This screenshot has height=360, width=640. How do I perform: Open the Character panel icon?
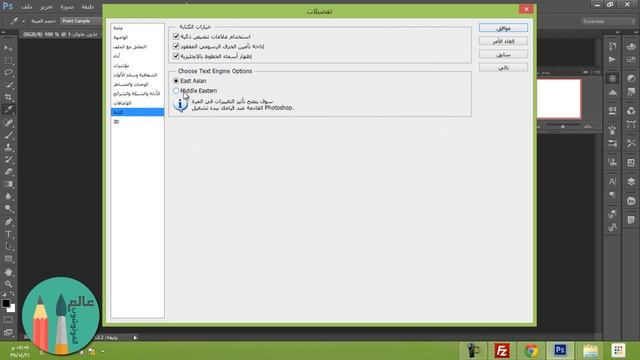(x=612, y=181)
